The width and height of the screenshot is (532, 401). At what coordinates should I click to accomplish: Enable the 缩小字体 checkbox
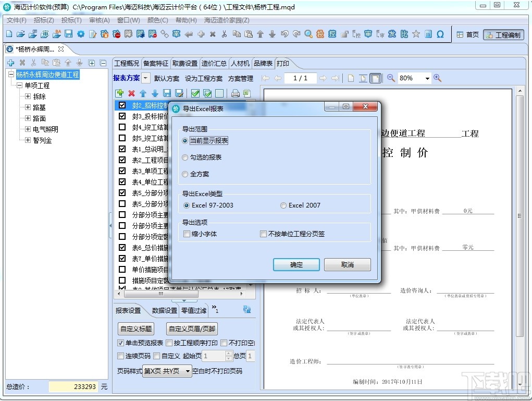[187, 234]
